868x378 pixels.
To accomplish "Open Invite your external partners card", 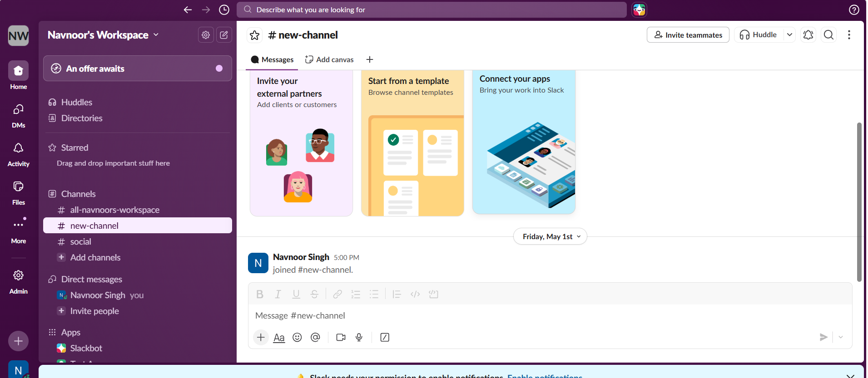I will [302, 143].
